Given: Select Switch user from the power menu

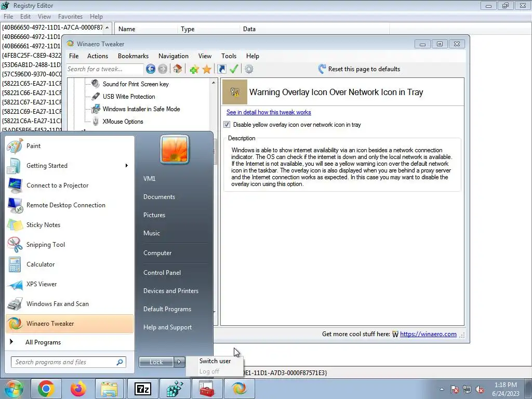Looking at the screenshot, I should click(215, 361).
